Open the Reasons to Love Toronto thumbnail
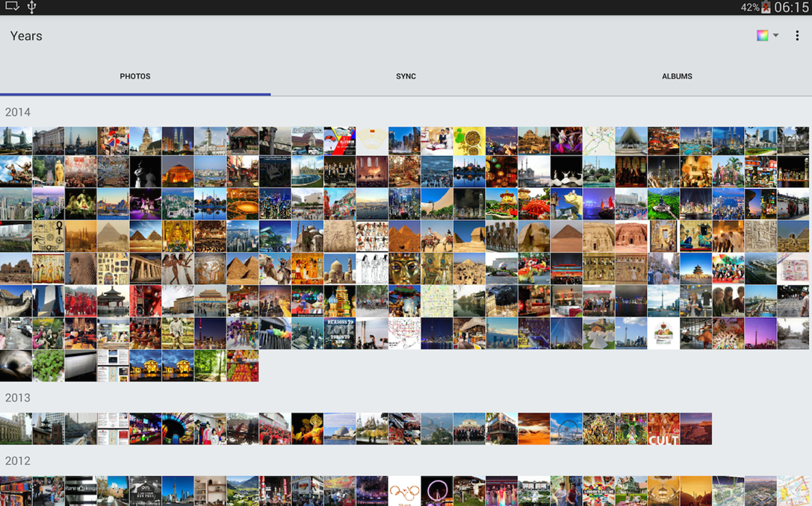This screenshot has height=506, width=812. click(340, 334)
